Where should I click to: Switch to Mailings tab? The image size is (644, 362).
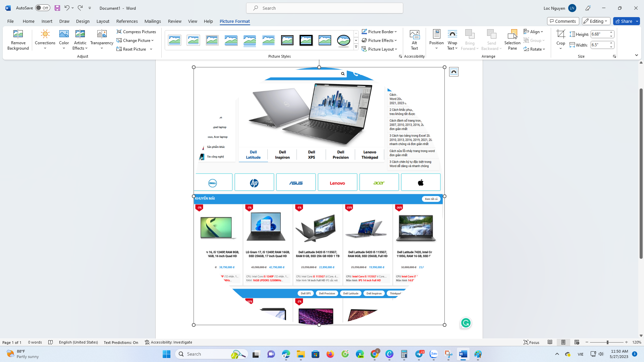pyautogui.click(x=153, y=21)
